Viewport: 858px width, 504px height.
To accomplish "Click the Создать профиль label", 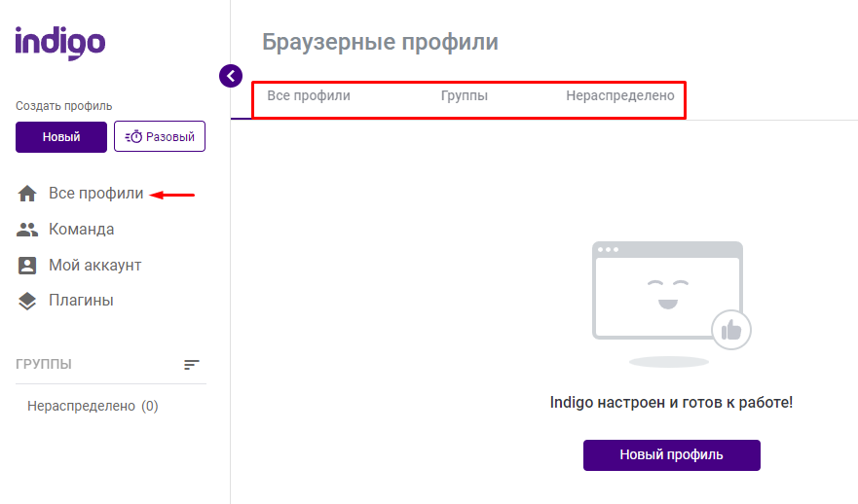I will (x=64, y=106).
